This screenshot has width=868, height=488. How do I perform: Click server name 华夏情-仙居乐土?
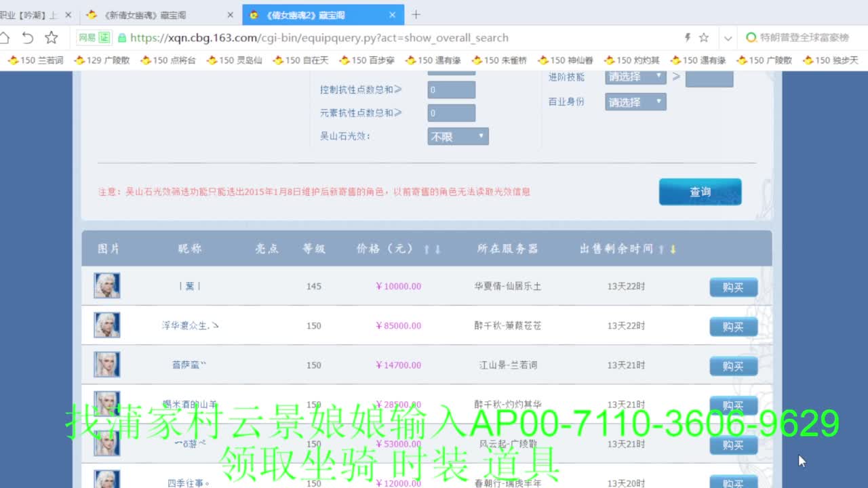pyautogui.click(x=507, y=286)
